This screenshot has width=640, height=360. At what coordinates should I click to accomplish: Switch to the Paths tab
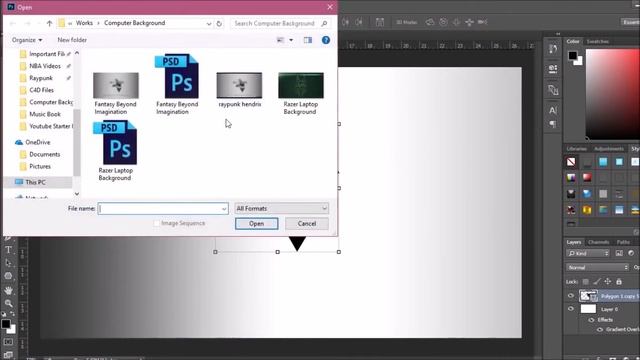click(623, 242)
